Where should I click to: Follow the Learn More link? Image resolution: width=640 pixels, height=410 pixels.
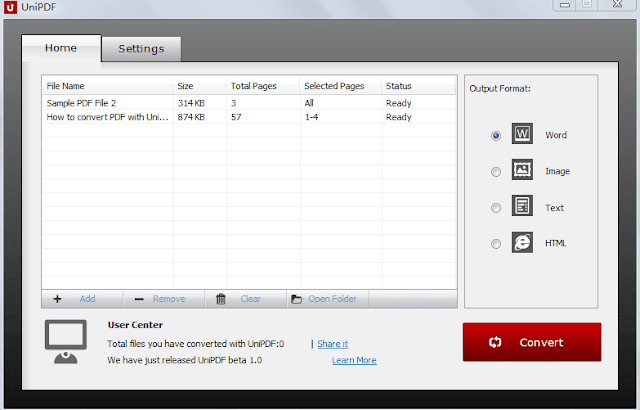tap(354, 361)
